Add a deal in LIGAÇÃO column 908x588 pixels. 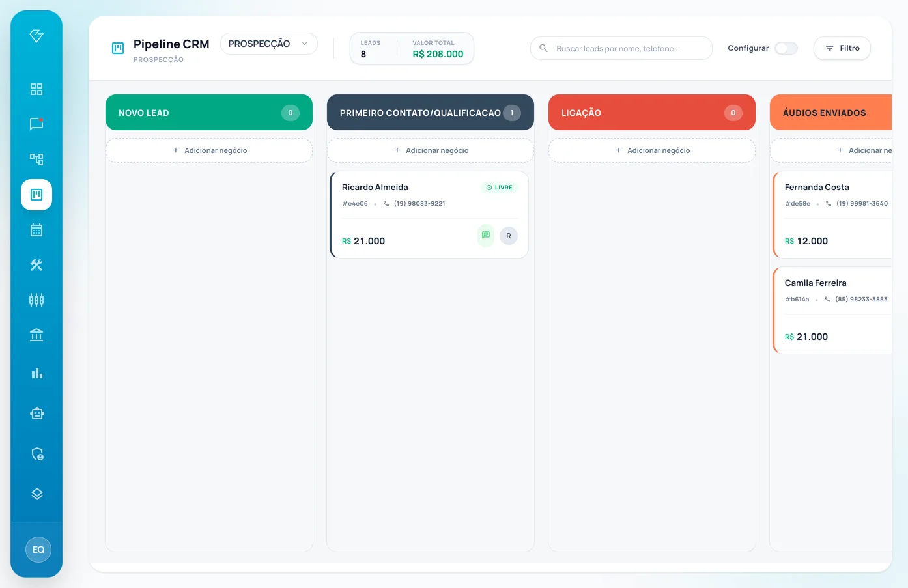click(x=652, y=150)
